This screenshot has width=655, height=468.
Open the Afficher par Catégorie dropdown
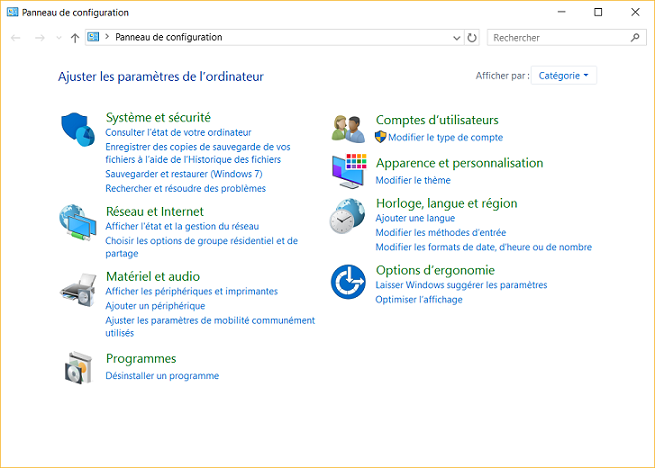tap(564, 76)
